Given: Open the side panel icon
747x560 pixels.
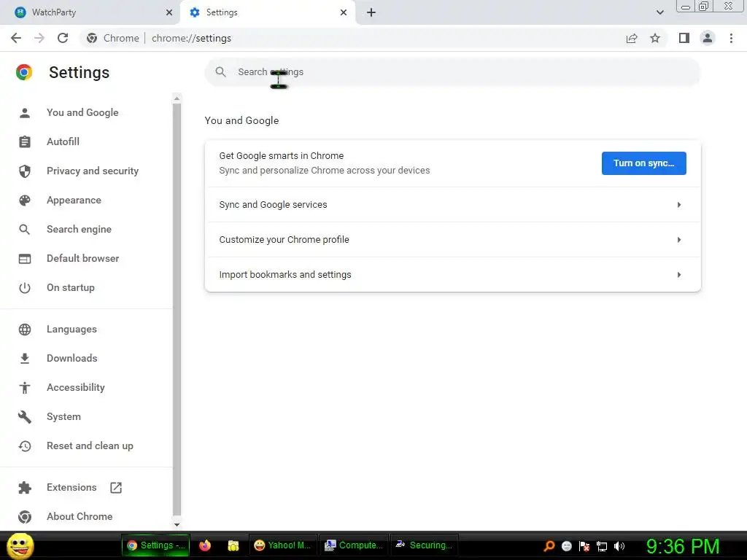Looking at the screenshot, I should 684,38.
